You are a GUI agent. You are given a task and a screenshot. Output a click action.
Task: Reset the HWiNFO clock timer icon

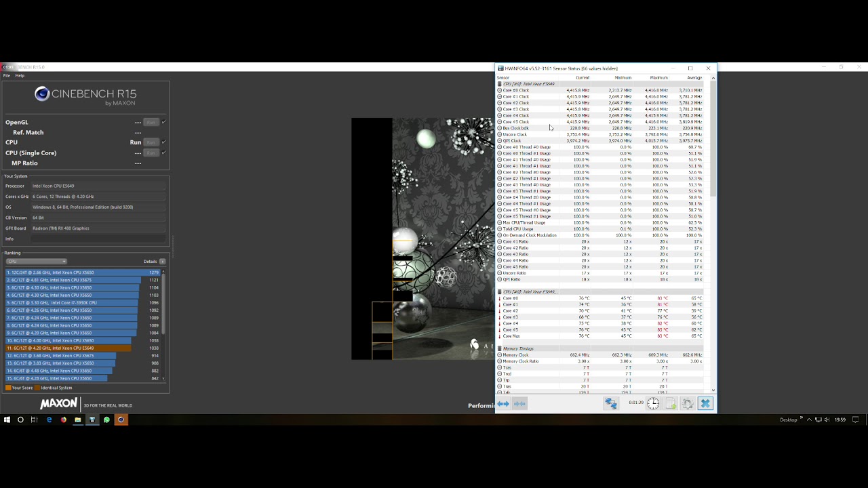click(x=653, y=403)
